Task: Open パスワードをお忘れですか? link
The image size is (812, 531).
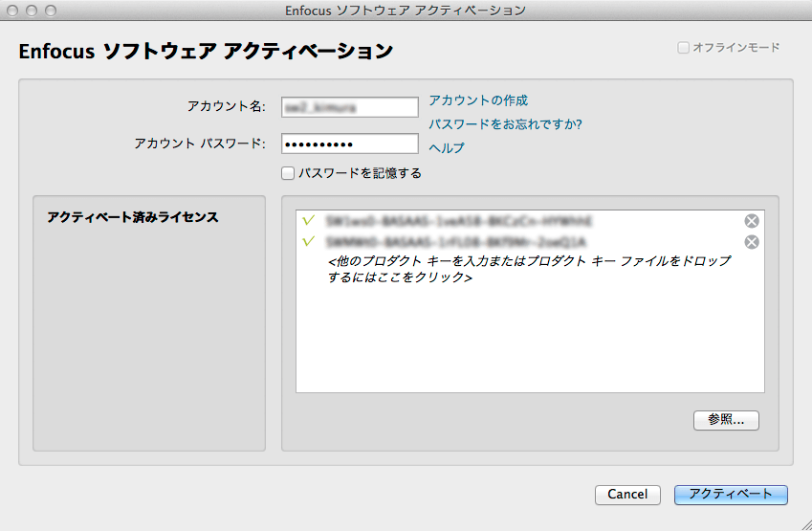Action: pos(505,124)
